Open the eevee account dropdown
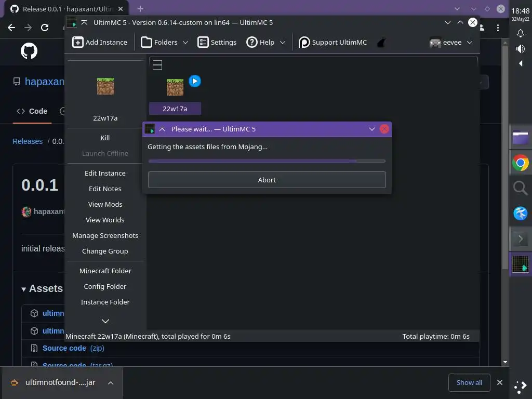The image size is (532, 399). (x=451, y=43)
